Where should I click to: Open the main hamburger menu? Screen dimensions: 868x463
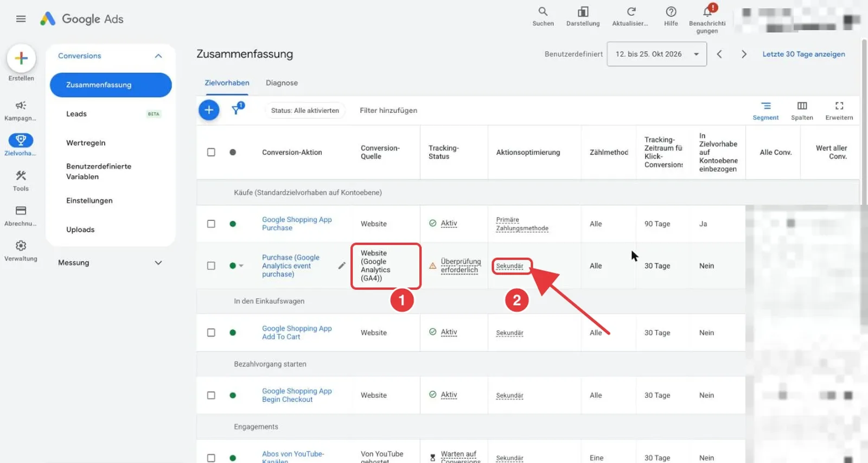point(21,19)
